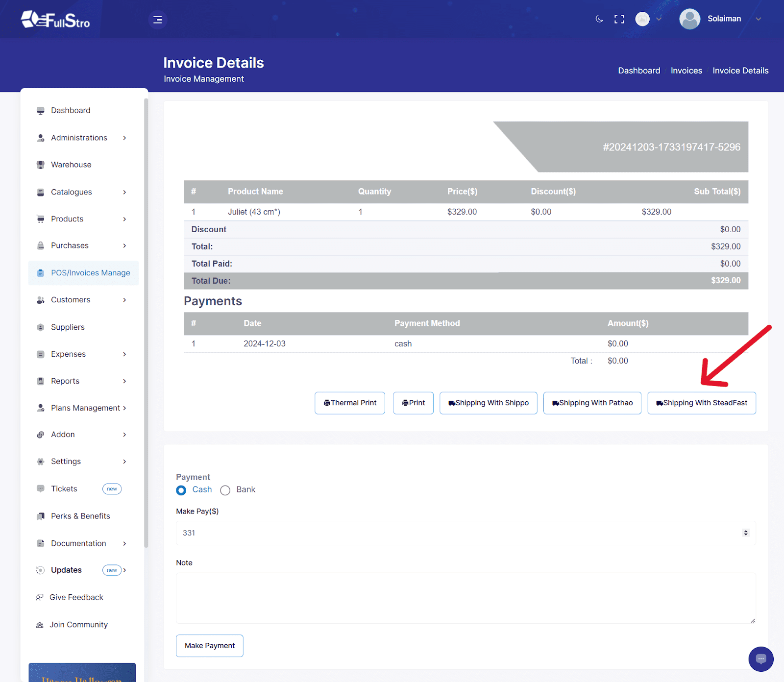Viewport: 784px width, 682px height.
Task: Expand the Reports chevron
Action: coord(124,381)
